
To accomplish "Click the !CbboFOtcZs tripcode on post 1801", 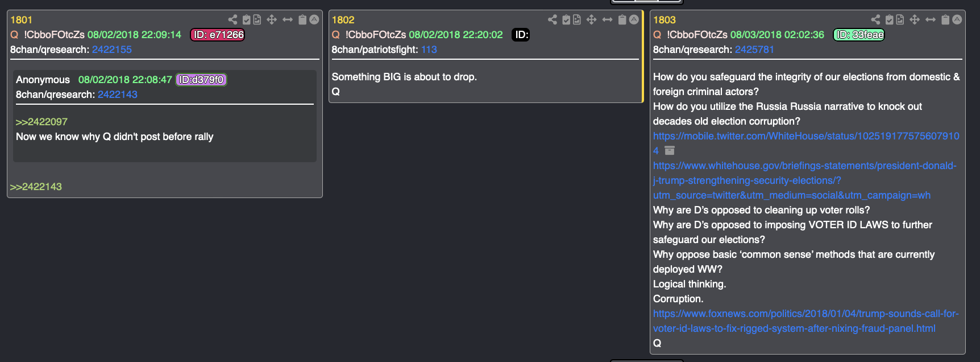I will [54, 35].
